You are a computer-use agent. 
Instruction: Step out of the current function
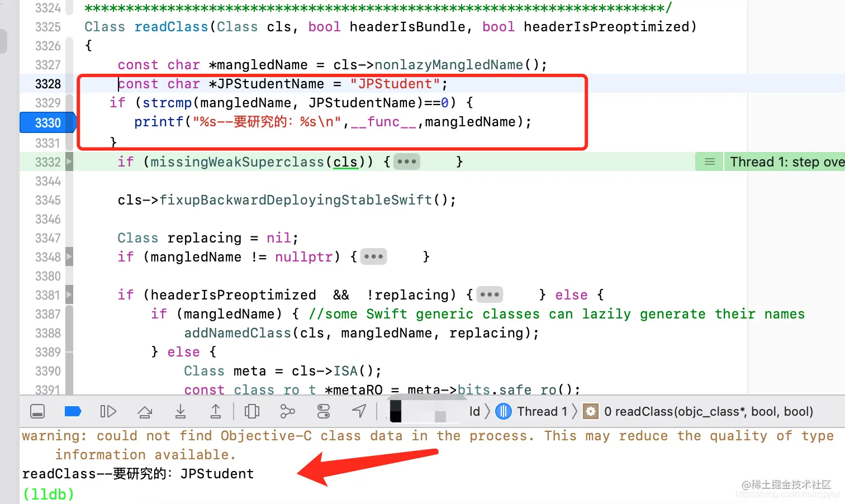[215, 412]
